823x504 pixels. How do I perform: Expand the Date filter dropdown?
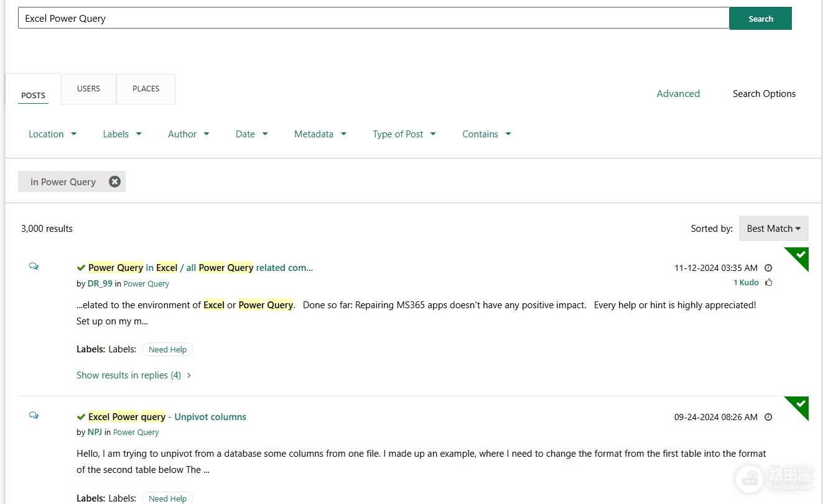pos(251,134)
